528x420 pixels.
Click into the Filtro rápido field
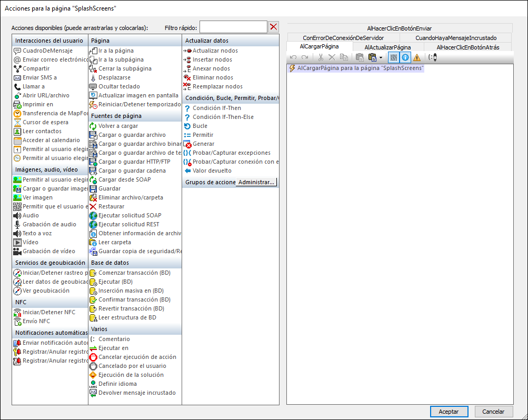[x=233, y=27]
